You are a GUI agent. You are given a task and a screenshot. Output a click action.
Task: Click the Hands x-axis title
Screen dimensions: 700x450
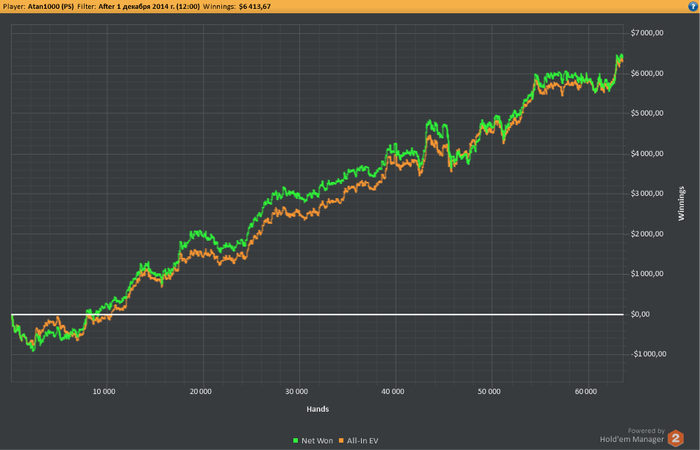pyautogui.click(x=317, y=409)
